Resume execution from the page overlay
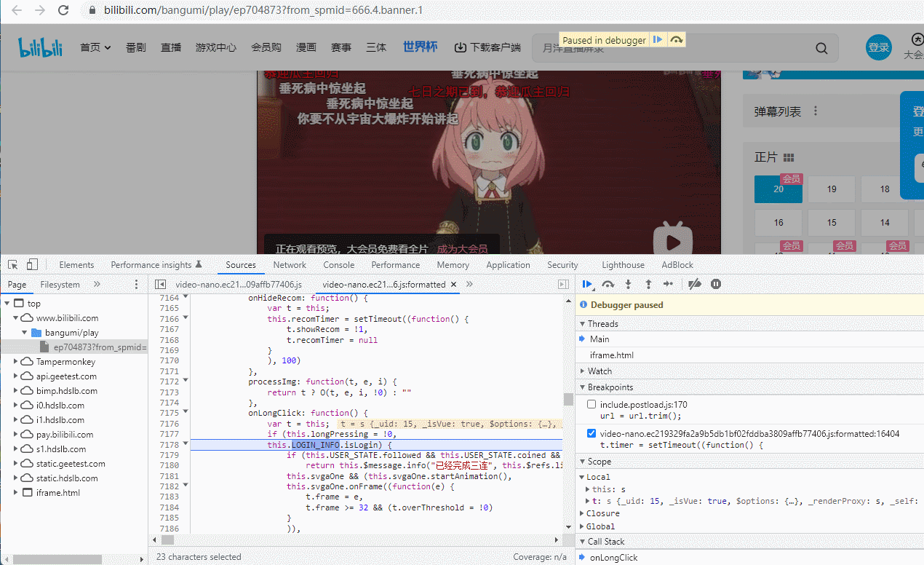The height and width of the screenshot is (565, 924). [x=658, y=40]
